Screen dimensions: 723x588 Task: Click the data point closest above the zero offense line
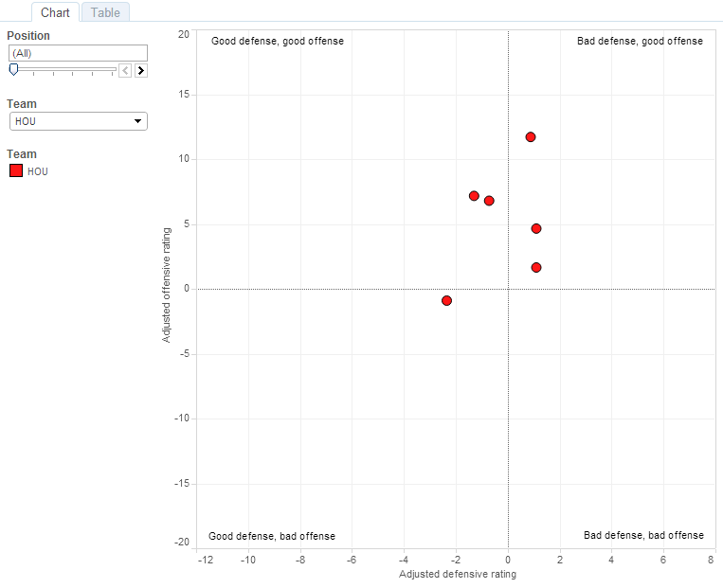pyautogui.click(x=536, y=268)
